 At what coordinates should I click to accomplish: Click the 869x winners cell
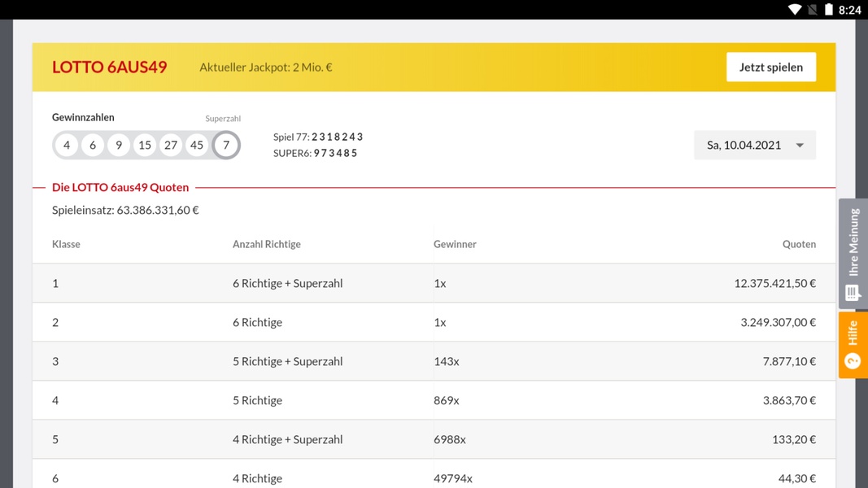click(x=446, y=401)
